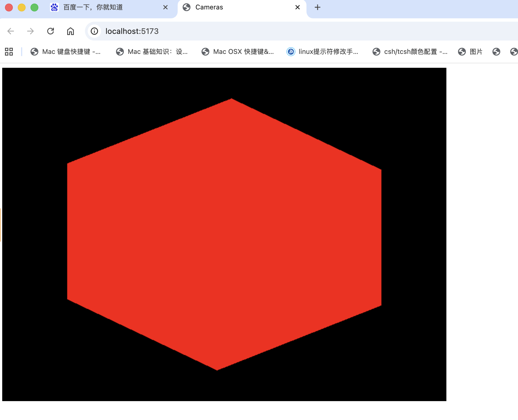
Task: Open the csh/tcsh颜色配置 bookmark
Action: [410, 52]
